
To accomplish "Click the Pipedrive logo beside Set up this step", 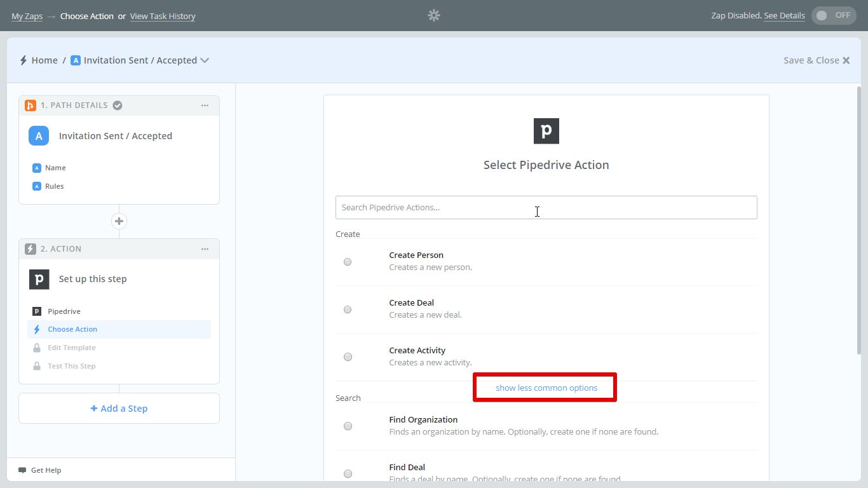I will (39, 279).
